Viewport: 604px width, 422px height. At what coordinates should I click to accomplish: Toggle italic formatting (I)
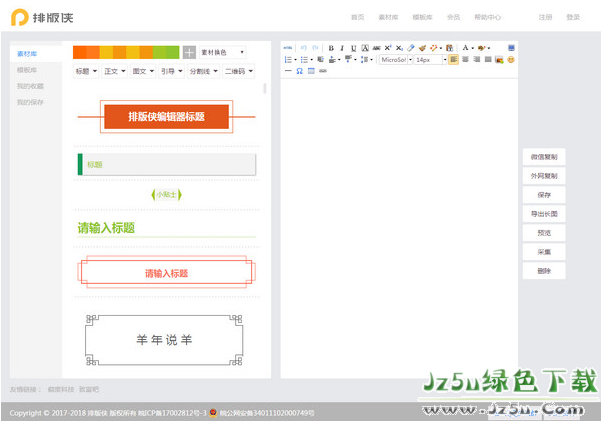342,48
